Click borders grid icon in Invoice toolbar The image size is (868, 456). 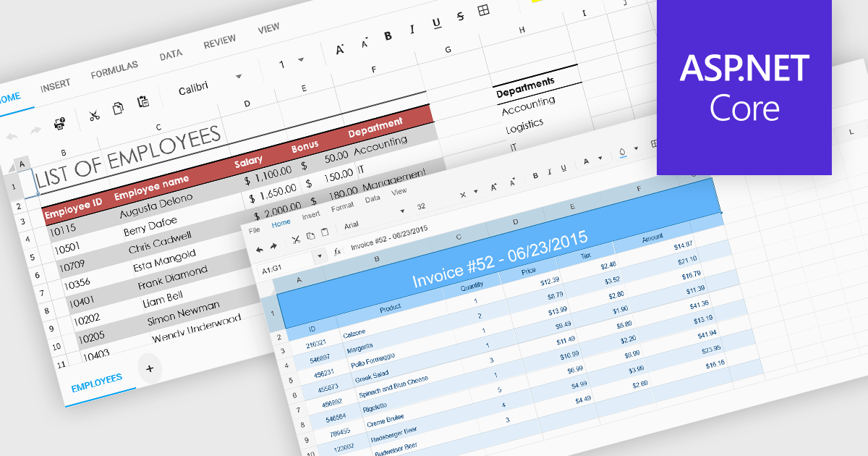[x=655, y=144]
